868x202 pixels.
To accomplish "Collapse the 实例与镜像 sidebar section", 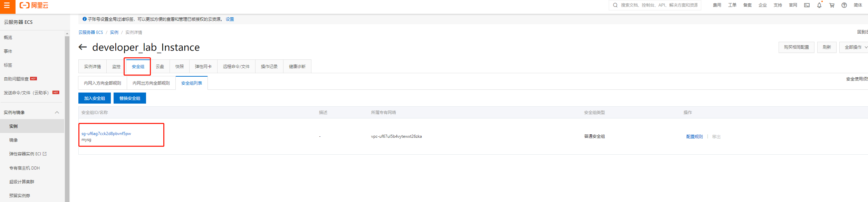I will [57, 113].
